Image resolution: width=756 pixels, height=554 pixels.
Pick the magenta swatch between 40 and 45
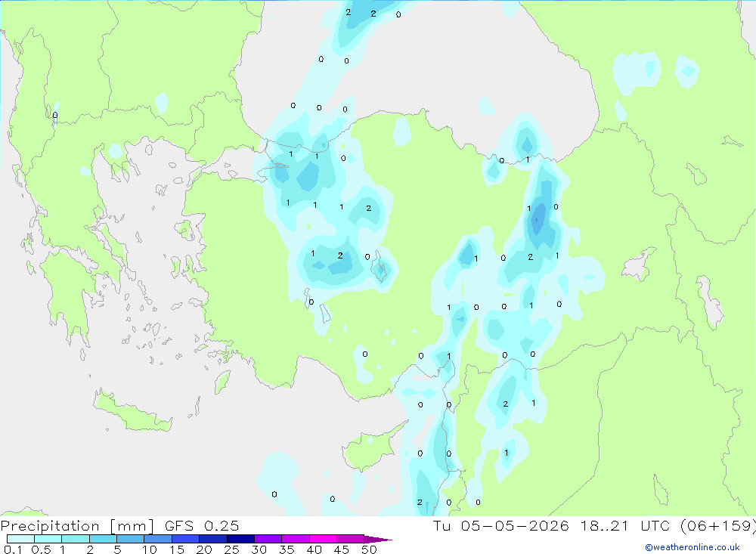(x=323, y=539)
